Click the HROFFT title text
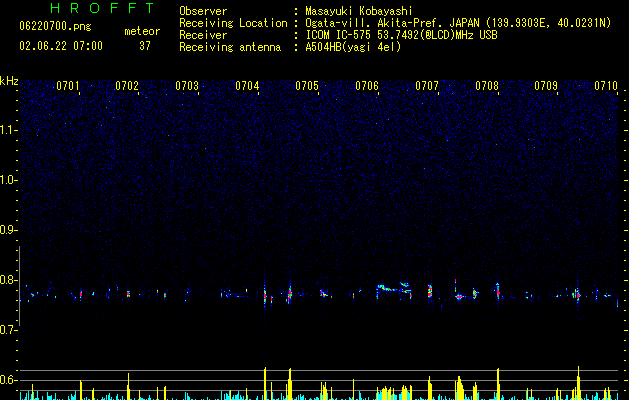Screen dimensions: 629x400 [x=102, y=8]
